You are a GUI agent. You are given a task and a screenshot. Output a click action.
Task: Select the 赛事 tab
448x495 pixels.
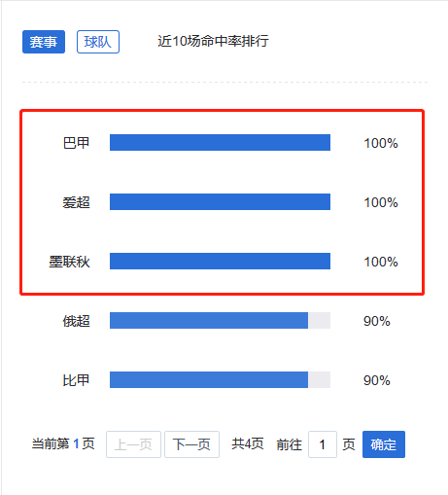coord(44,42)
